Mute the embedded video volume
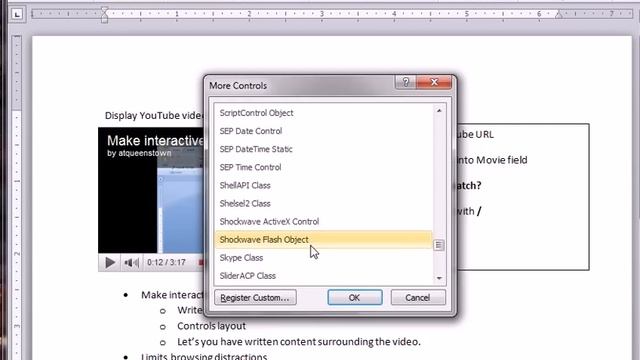The image size is (640, 360). [x=131, y=263]
